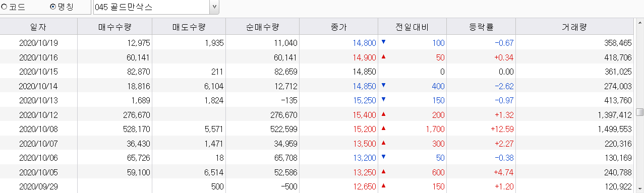Select the date cell 2020/10/15
Screen dimensions: 644x193
click(x=38, y=72)
